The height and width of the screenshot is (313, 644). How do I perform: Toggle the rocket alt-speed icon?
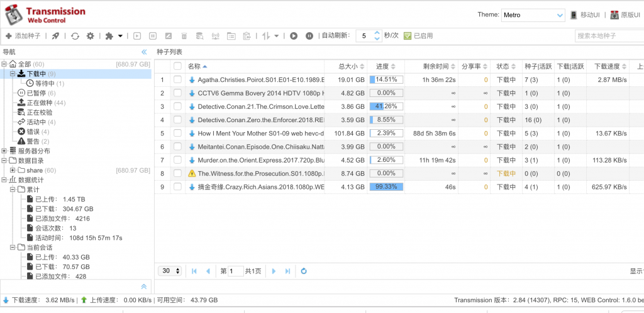pos(55,36)
